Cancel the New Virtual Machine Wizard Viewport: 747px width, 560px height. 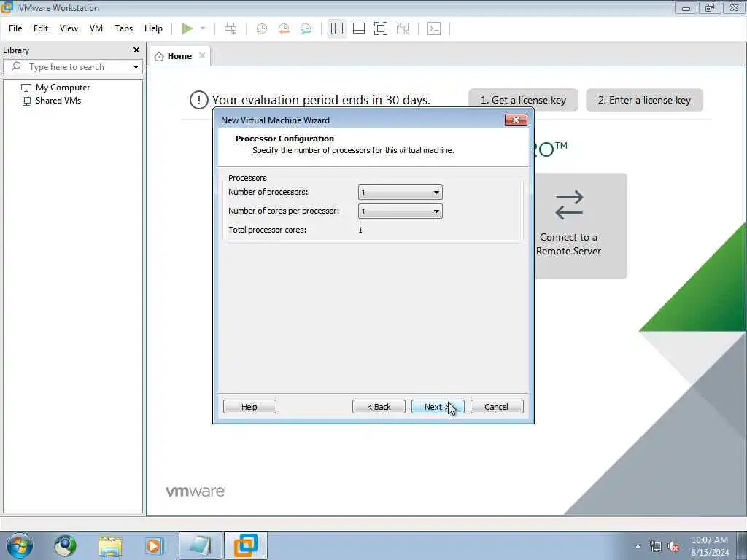point(497,407)
